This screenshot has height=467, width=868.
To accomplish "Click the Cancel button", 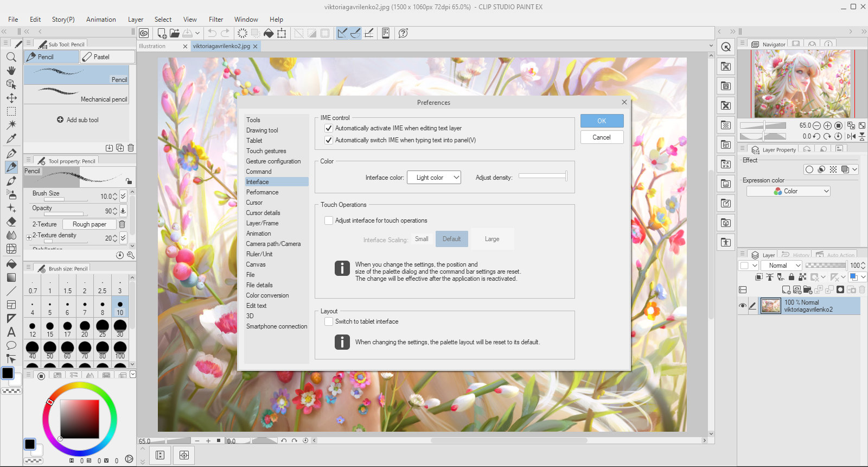I will point(602,137).
